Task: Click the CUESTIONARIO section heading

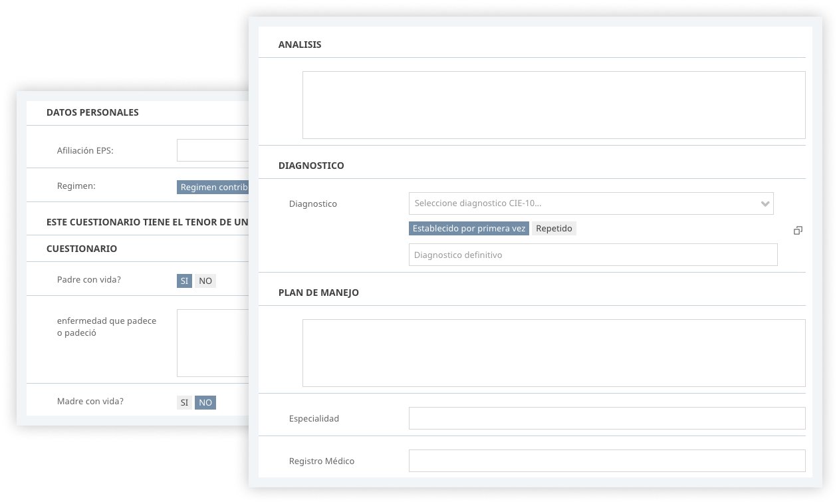Action: [x=82, y=249]
